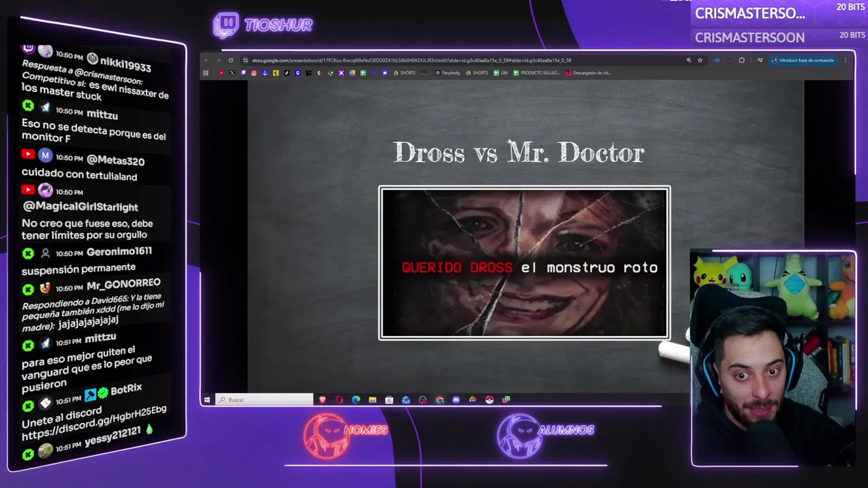Viewport: 868px width, 488px height.
Task: Open Opera browser from taskbar
Action: pos(339,400)
